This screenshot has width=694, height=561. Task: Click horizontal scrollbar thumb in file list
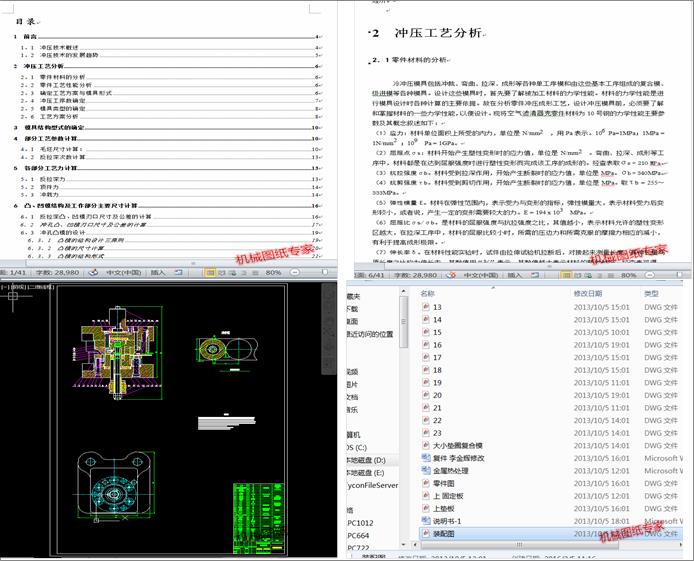(x=518, y=545)
